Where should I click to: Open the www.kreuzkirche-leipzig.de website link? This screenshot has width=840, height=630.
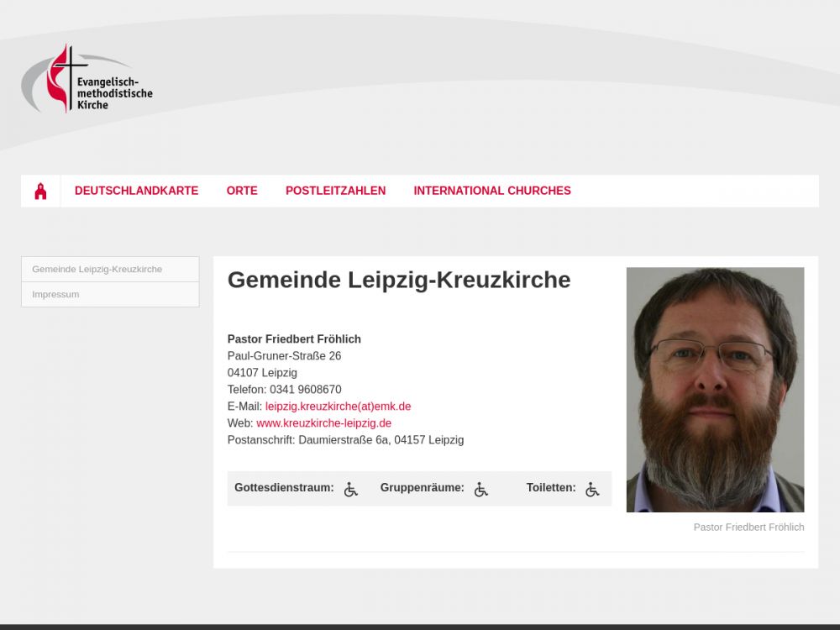click(323, 423)
